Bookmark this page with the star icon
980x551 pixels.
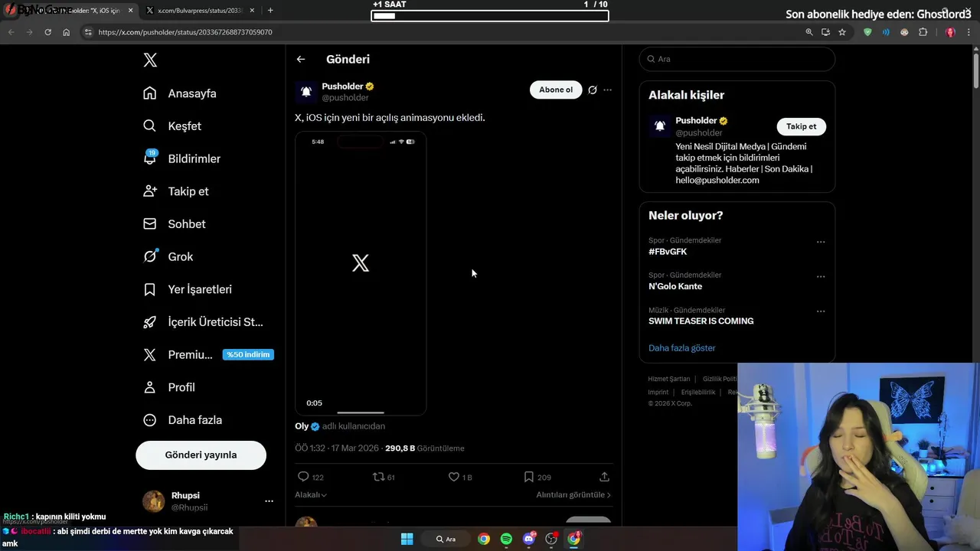coord(842,32)
